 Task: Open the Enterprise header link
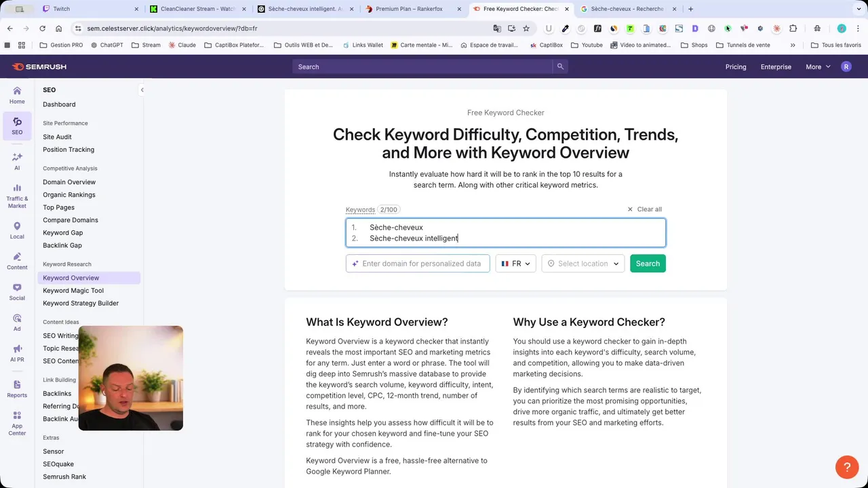click(776, 66)
